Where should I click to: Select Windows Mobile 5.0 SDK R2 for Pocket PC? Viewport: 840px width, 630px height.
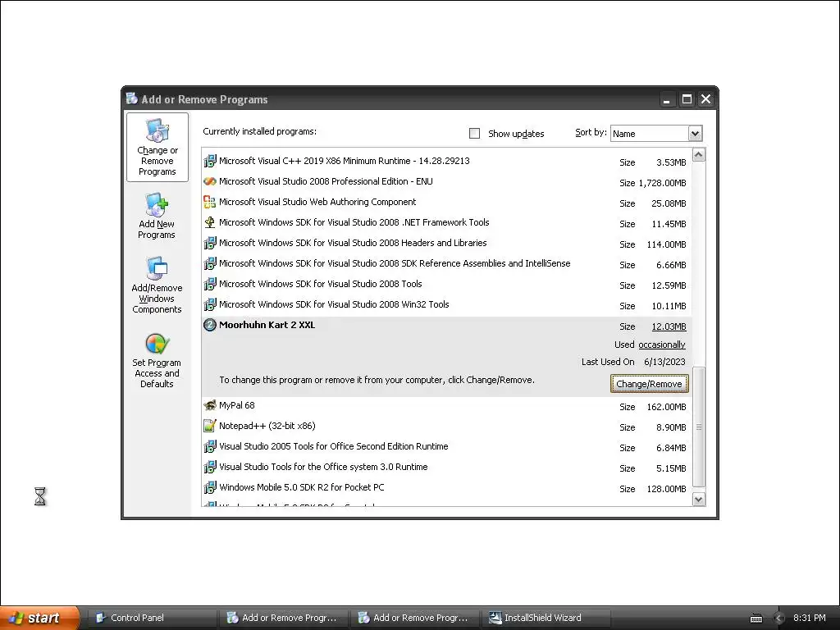[447, 488]
